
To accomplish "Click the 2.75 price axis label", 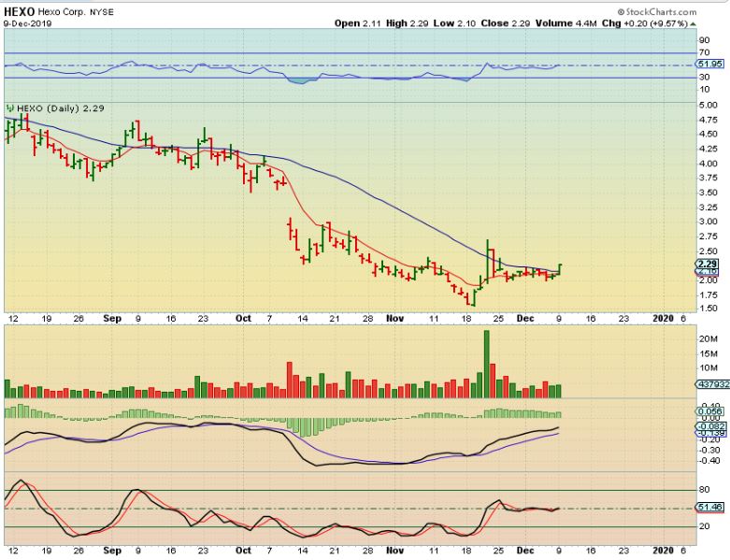I will coord(709,237).
